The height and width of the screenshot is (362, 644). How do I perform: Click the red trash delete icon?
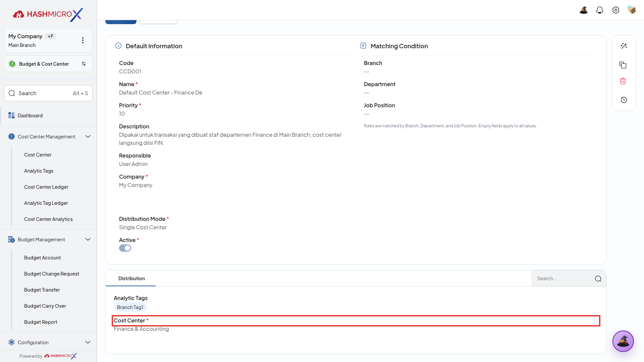tap(623, 81)
